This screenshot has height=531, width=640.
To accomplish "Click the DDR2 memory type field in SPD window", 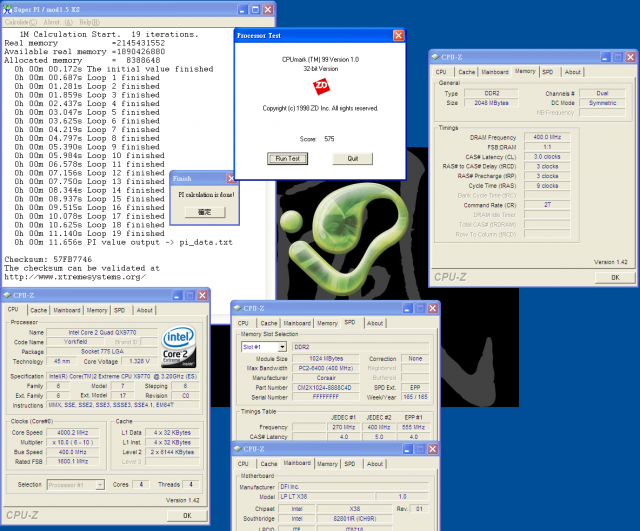I will pos(361,347).
